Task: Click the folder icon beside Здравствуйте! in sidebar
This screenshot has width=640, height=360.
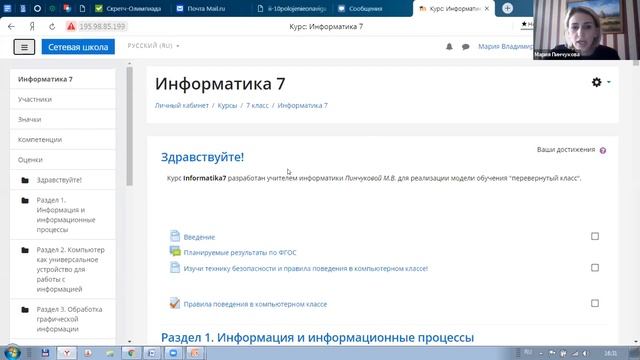Action: [25, 180]
